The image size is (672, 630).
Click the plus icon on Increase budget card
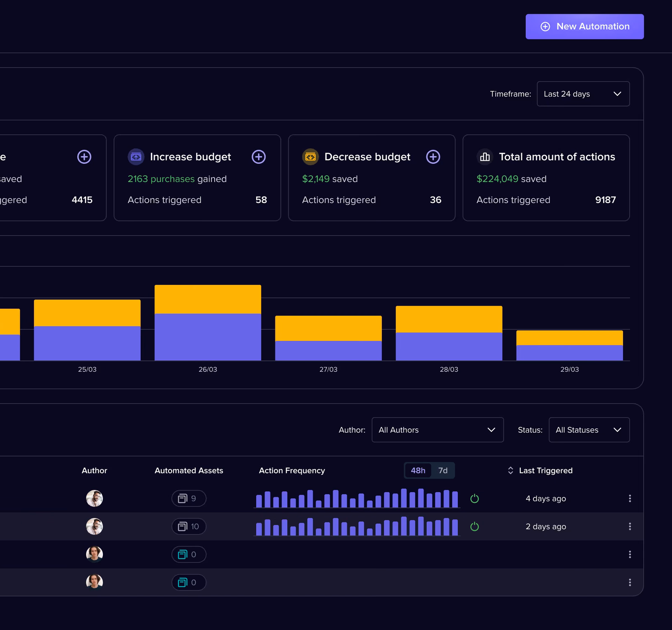259,157
